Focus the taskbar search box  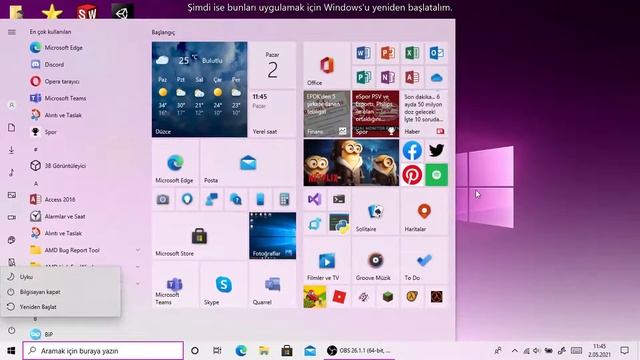pos(103,351)
